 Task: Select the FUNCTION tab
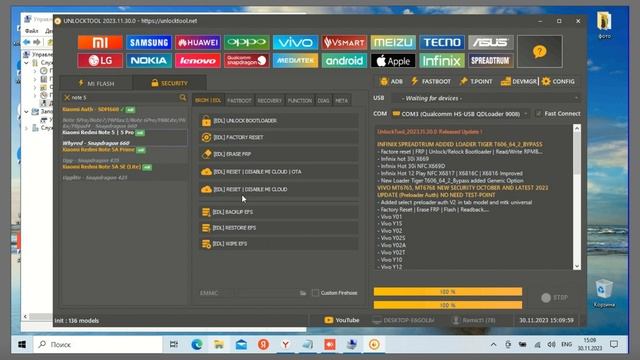300,100
